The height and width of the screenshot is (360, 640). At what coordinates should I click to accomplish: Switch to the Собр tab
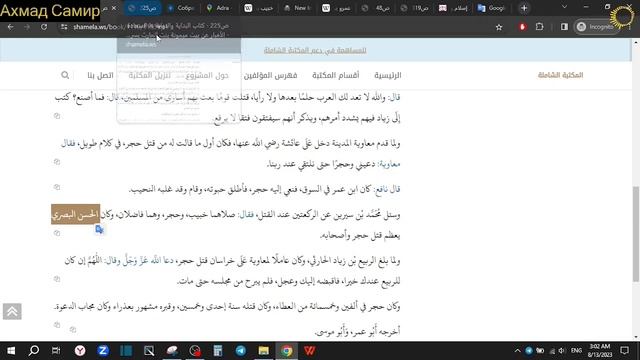click(181, 8)
